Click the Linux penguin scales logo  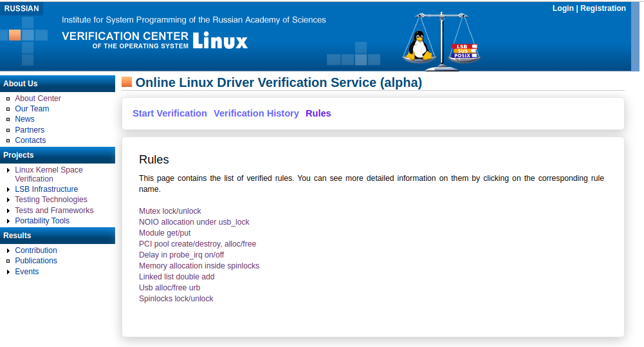pyautogui.click(x=441, y=41)
